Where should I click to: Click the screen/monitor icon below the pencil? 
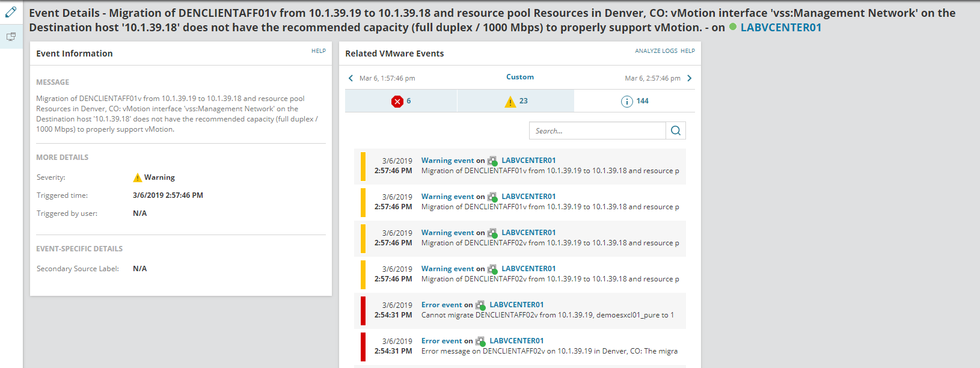[x=11, y=37]
